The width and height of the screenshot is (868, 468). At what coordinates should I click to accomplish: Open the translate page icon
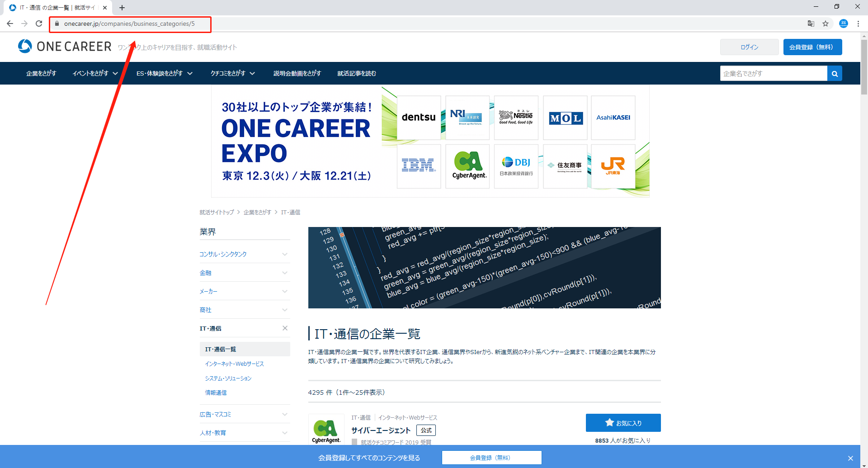tap(811, 24)
